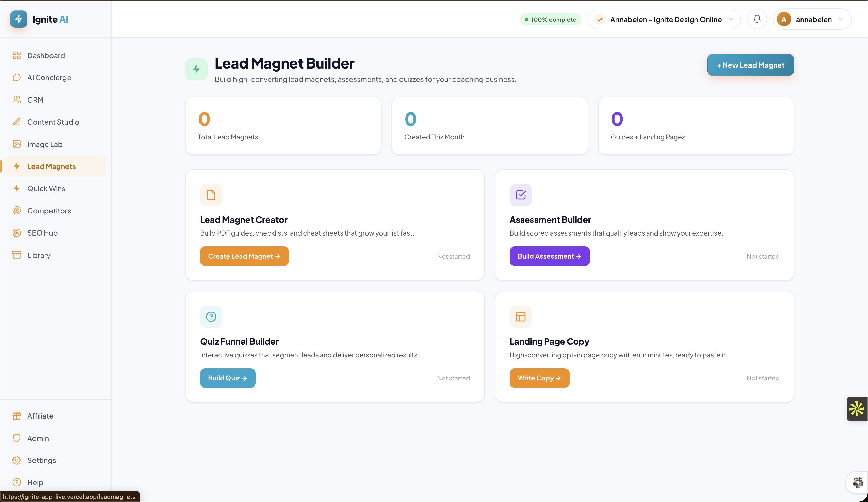
Task: Click the Affiliate gift icon
Action: (x=16, y=416)
